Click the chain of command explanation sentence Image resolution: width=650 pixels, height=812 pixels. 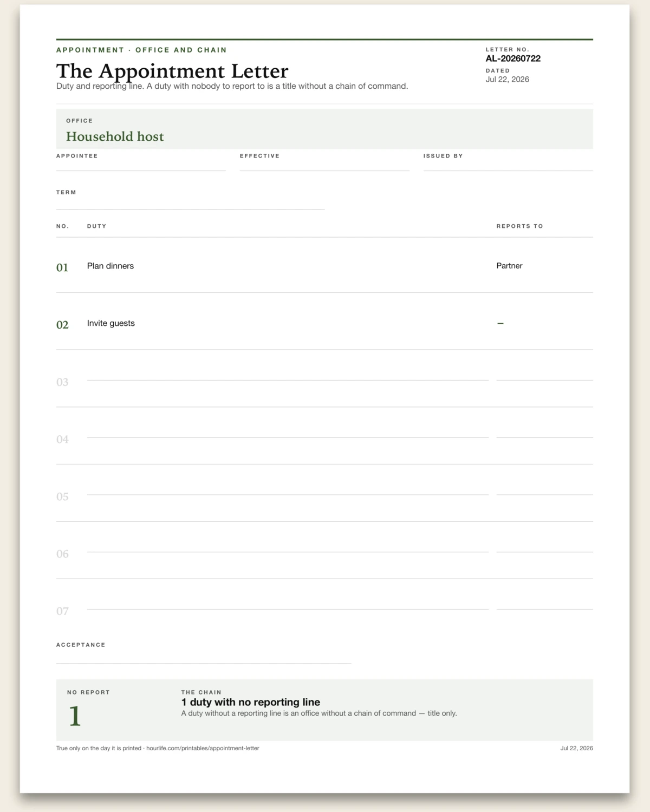[319, 713]
